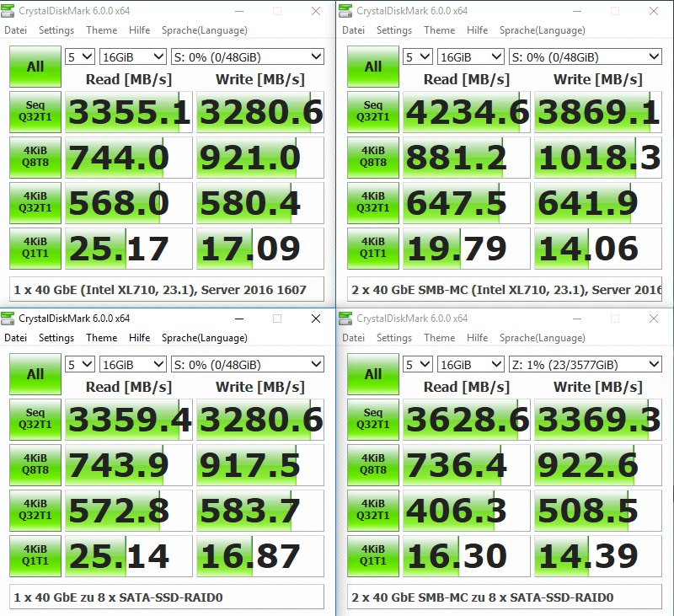Image resolution: width=674 pixels, height=616 pixels.
Task: Click the 3369.3 sequential write value
Action: pyautogui.click(x=598, y=419)
